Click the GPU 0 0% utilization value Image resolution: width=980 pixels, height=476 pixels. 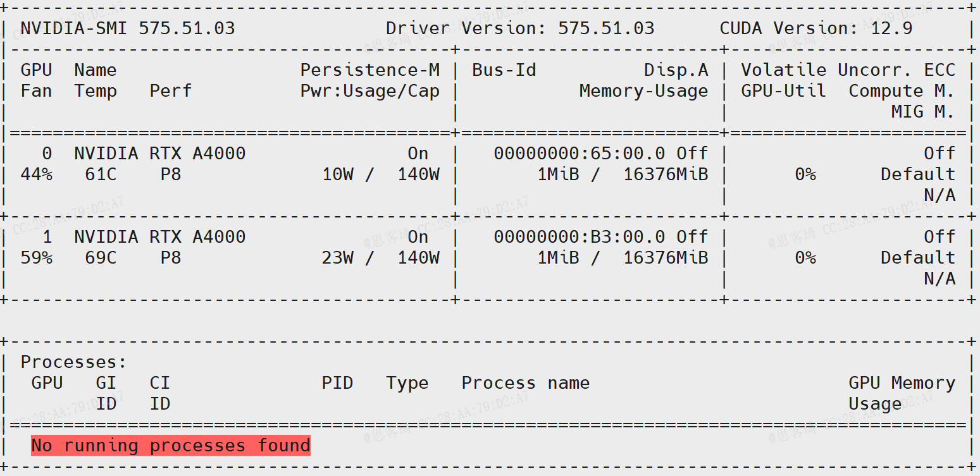point(805,174)
